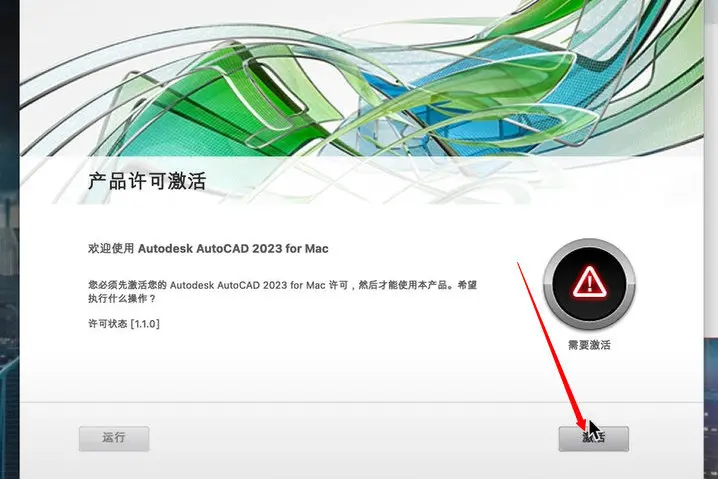Click the [1.1.0] version code

pyautogui.click(x=145, y=324)
